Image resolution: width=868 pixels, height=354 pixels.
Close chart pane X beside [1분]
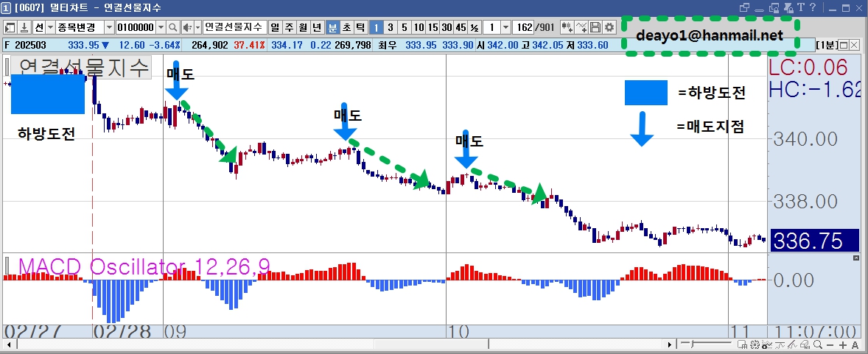click(x=853, y=45)
